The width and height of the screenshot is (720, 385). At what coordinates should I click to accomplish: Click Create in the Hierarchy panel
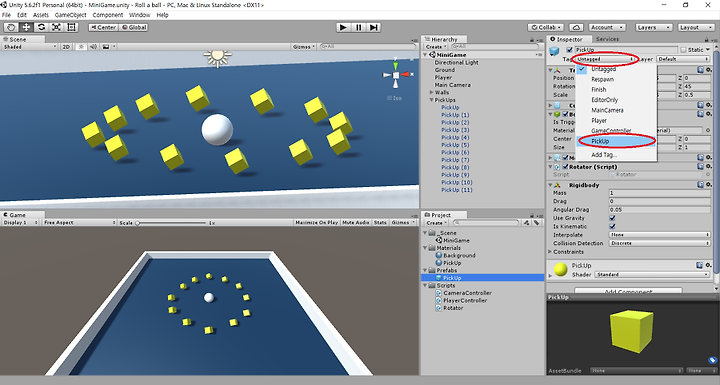[436, 46]
